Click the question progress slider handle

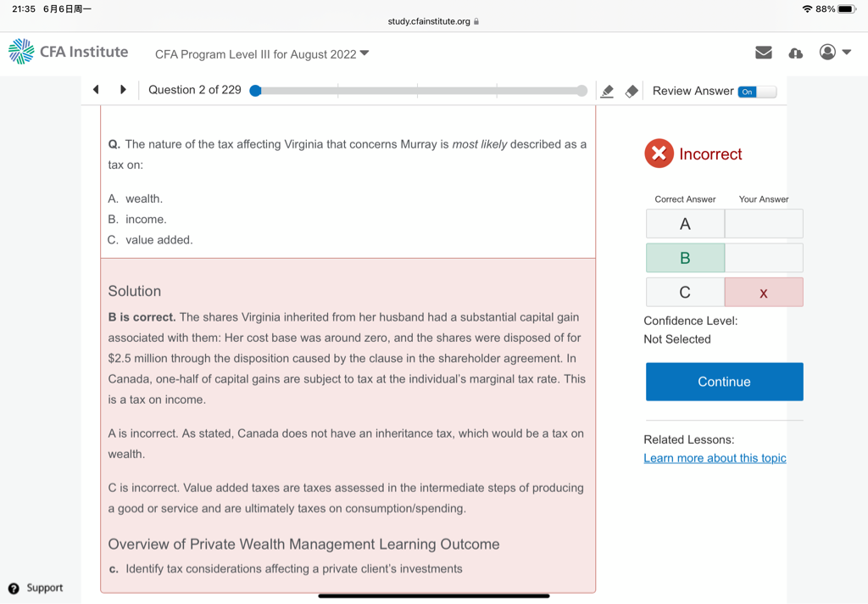tap(255, 91)
